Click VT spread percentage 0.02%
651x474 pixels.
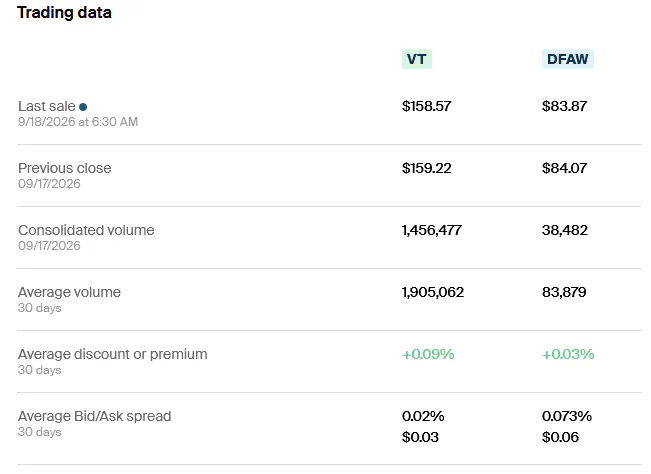pyautogui.click(x=423, y=416)
